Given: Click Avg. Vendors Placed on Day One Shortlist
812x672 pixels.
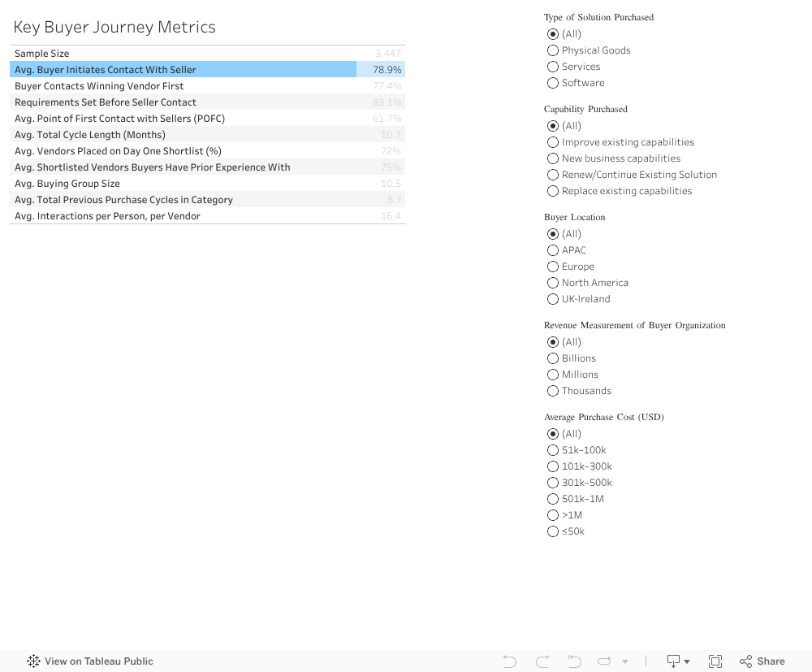Looking at the screenshot, I should (x=183, y=151).
